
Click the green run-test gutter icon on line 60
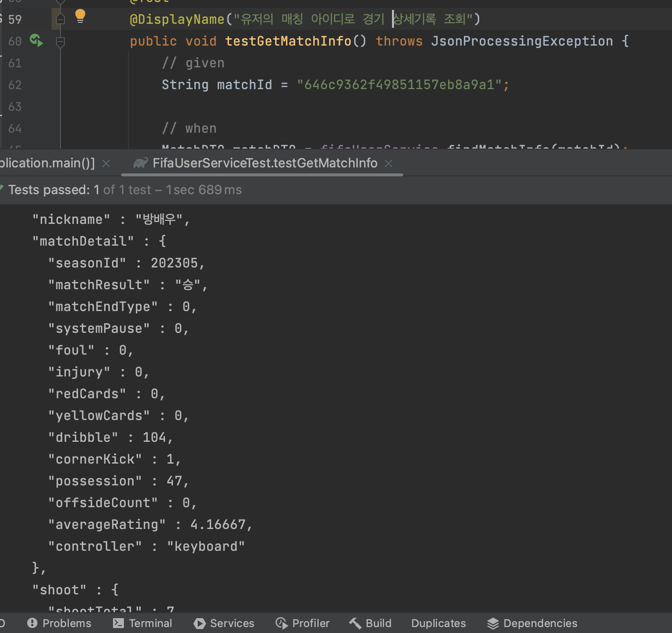pyautogui.click(x=36, y=40)
